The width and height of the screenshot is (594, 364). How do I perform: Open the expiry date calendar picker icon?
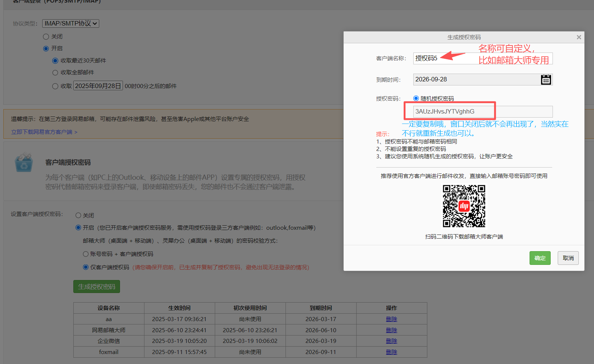[545, 80]
